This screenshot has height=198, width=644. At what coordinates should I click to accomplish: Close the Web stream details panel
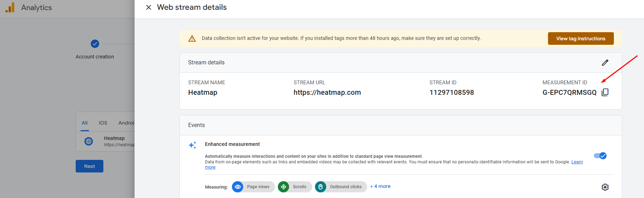click(149, 7)
